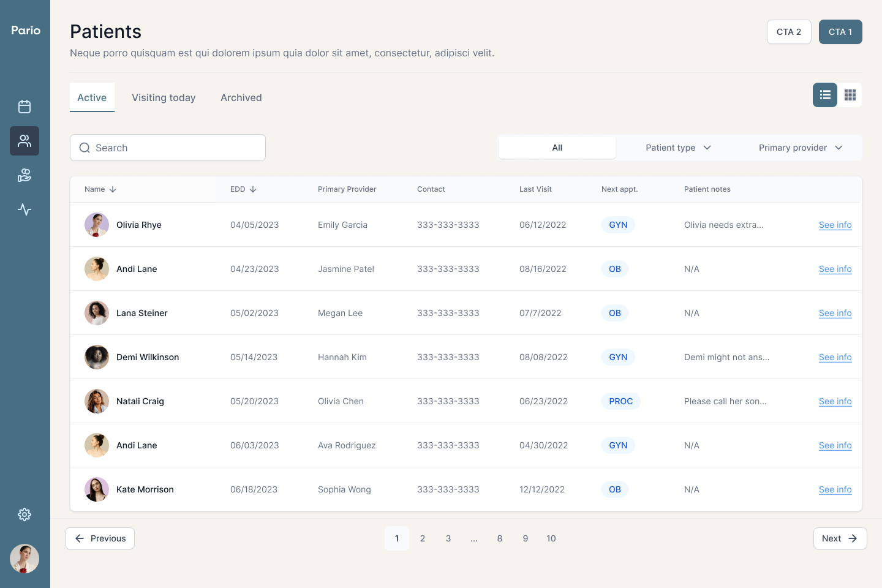Open the care/hand-heart sidebar icon

click(24, 176)
